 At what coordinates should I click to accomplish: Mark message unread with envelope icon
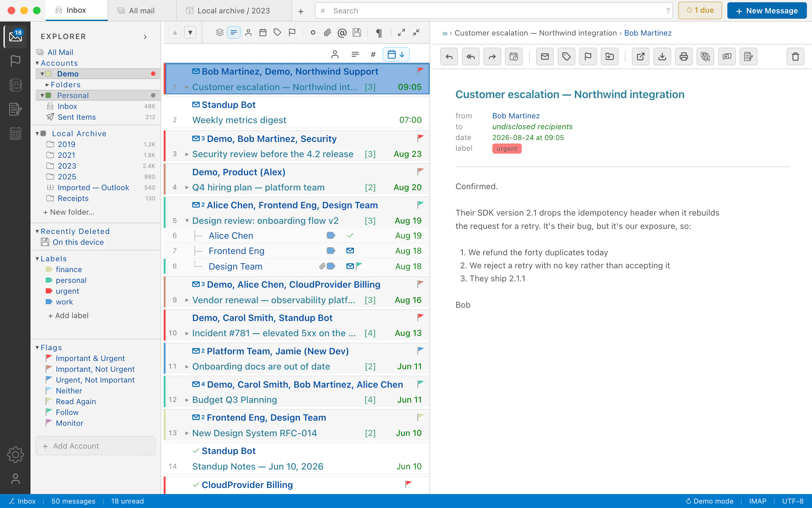(545, 57)
